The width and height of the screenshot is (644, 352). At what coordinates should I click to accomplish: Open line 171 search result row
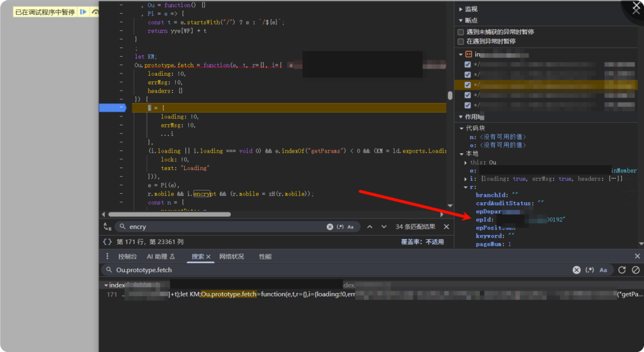pyautogui.click(x=371, y=295)
